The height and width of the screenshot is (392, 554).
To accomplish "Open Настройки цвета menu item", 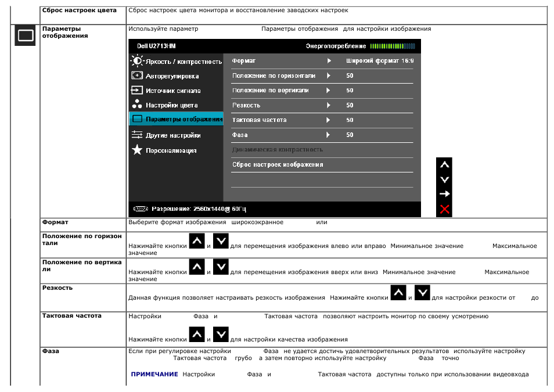I will [172, 105].
